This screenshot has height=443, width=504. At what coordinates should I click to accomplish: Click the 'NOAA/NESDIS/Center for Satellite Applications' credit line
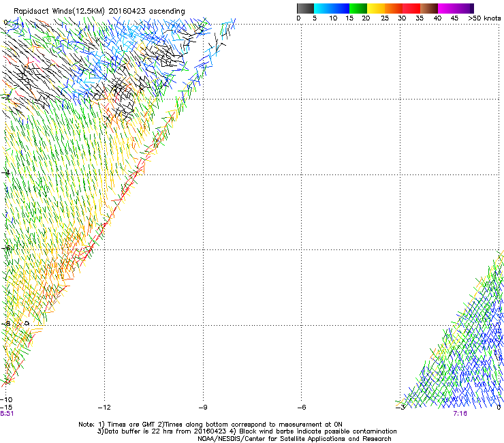tap(294, 439)
